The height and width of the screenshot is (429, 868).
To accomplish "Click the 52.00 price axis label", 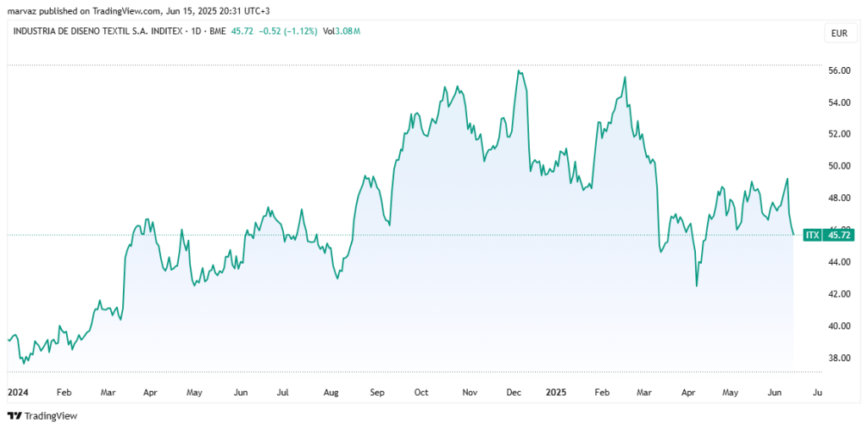I will coord(839,135).
